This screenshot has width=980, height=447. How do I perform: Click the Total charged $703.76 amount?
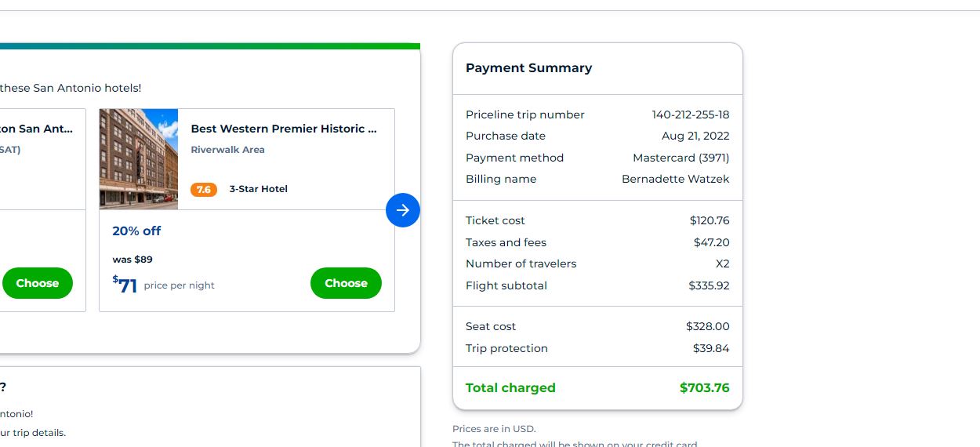coord(704,387)
